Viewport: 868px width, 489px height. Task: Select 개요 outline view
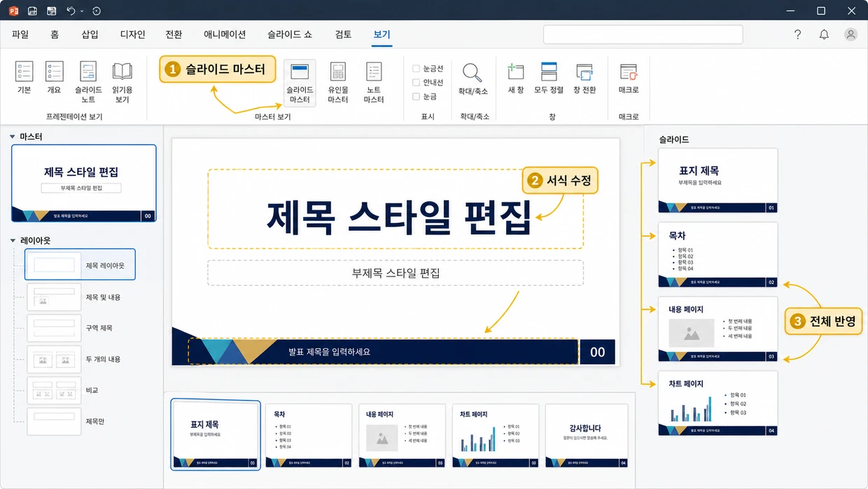pos(55,77)
